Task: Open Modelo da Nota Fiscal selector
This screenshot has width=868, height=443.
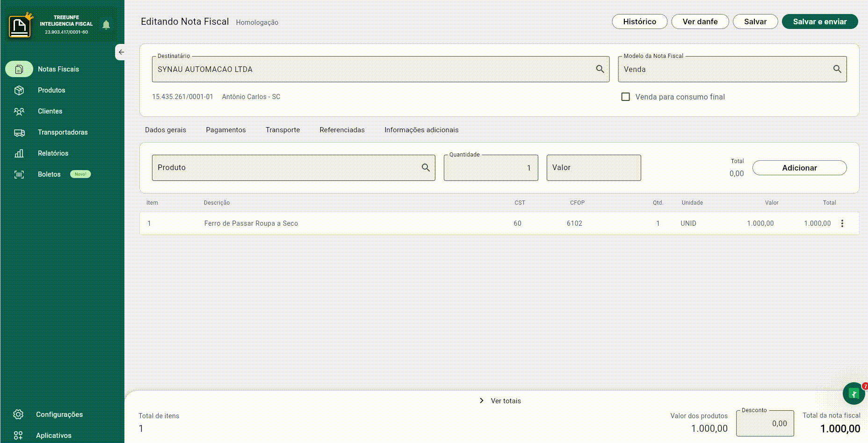Action: 732,69
